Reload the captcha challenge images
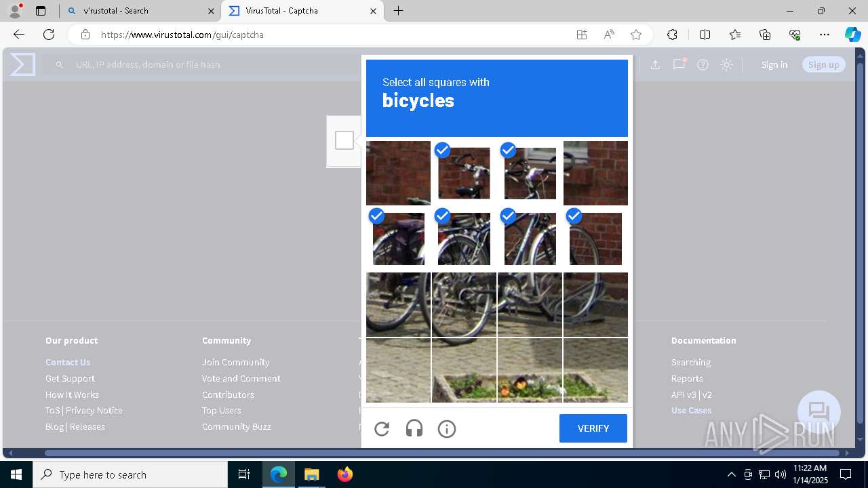Image resolution: width=868 pixels, height=488 pixels. click(382, 428)
